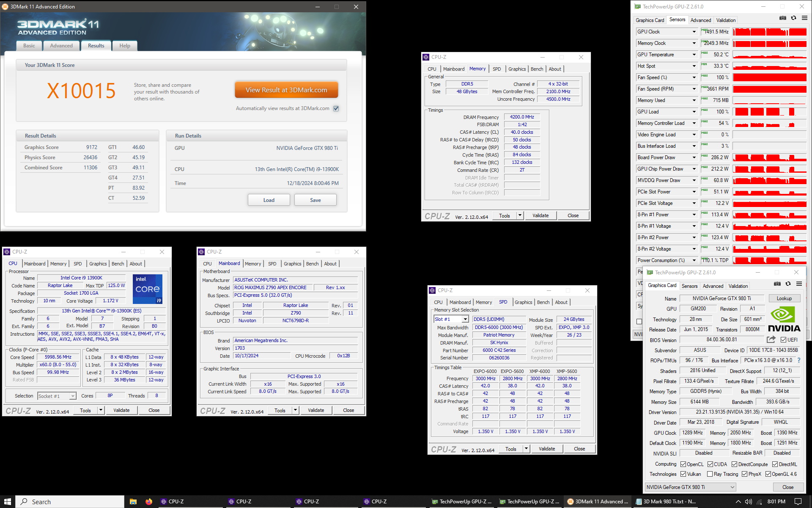Open Validation tab in GPU-Z Sensors window
Screen dimensions: 812x508
[x=726, y=20]
